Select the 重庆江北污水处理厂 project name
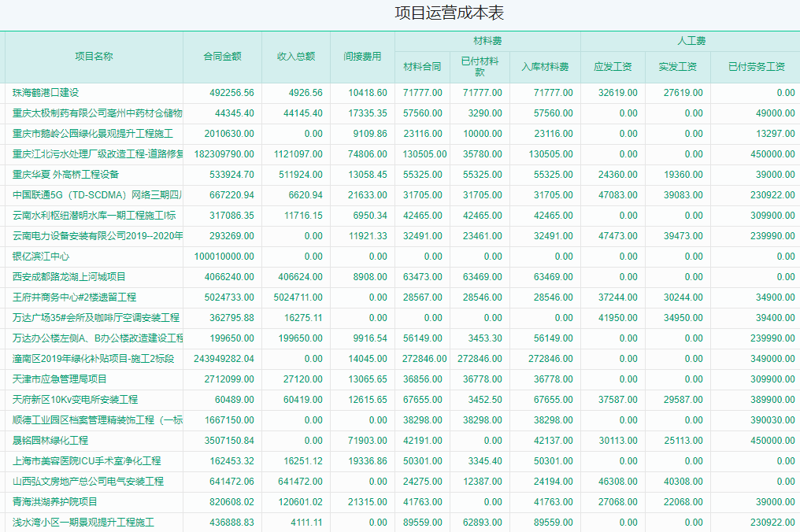 pos(97,154)
